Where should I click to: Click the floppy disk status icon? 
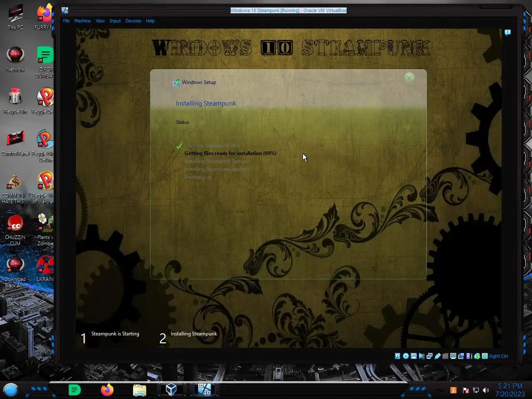[x=414, y=356]
